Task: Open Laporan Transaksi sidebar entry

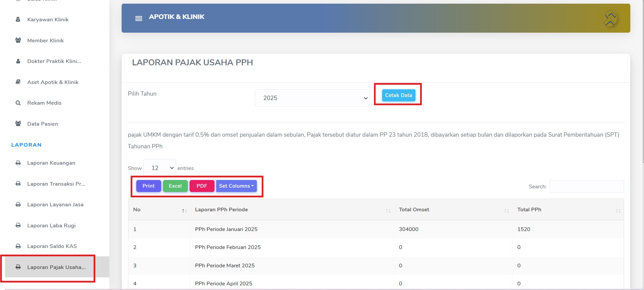Action: point(56,184)
